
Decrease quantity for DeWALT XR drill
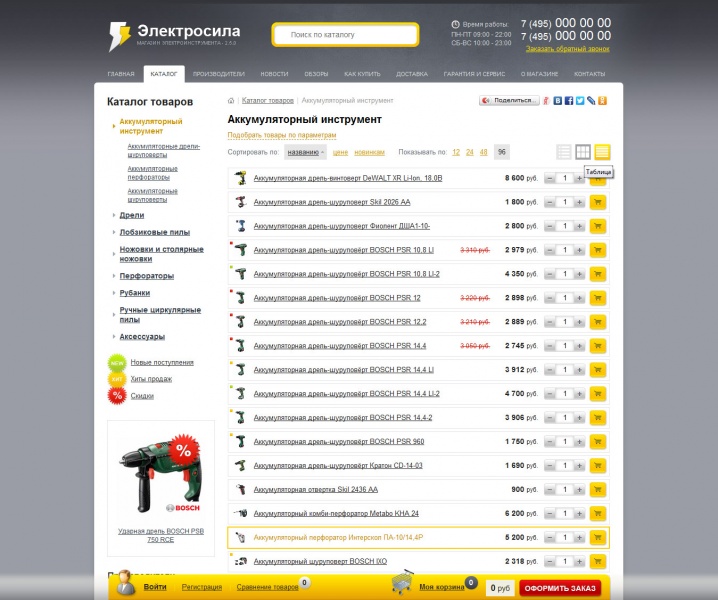(x=549, y=178)
